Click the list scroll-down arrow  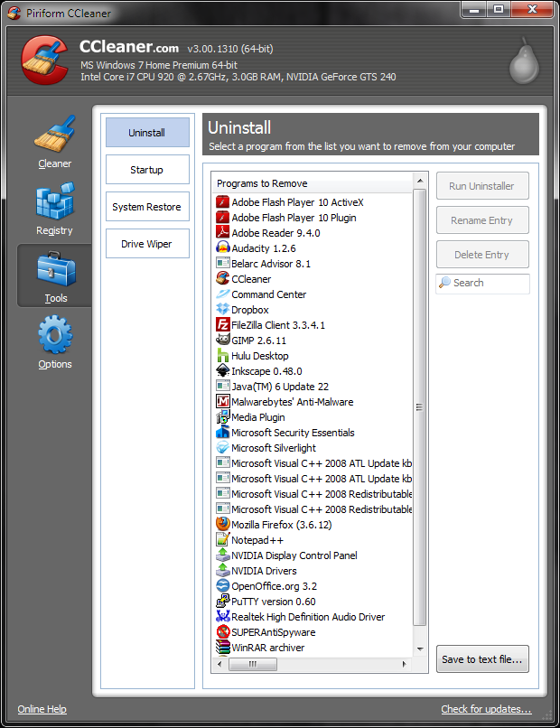pyautogui.click(x=420, y=649)
